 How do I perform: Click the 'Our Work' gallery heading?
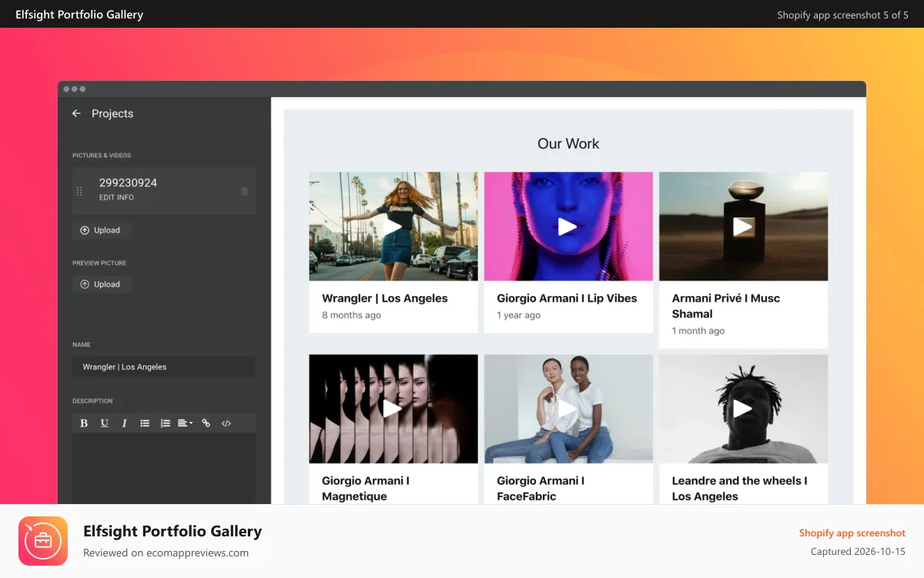(568, 143)
